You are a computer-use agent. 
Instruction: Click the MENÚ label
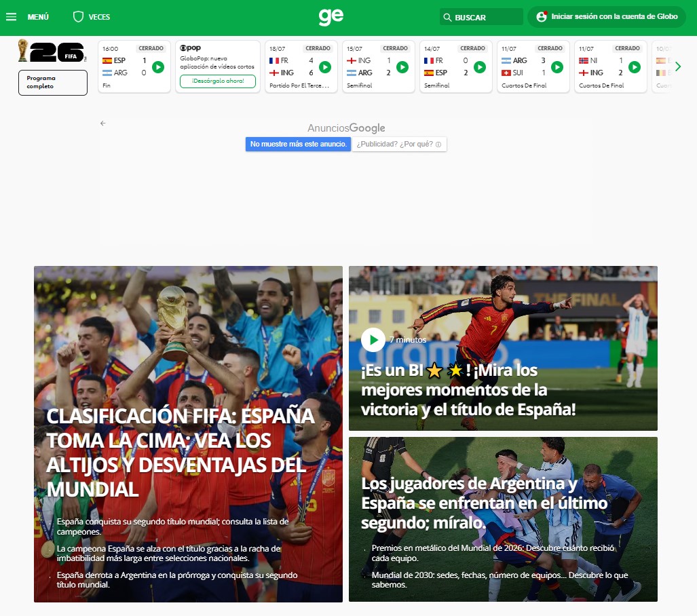pyautogui.click(x=38, y=17)
